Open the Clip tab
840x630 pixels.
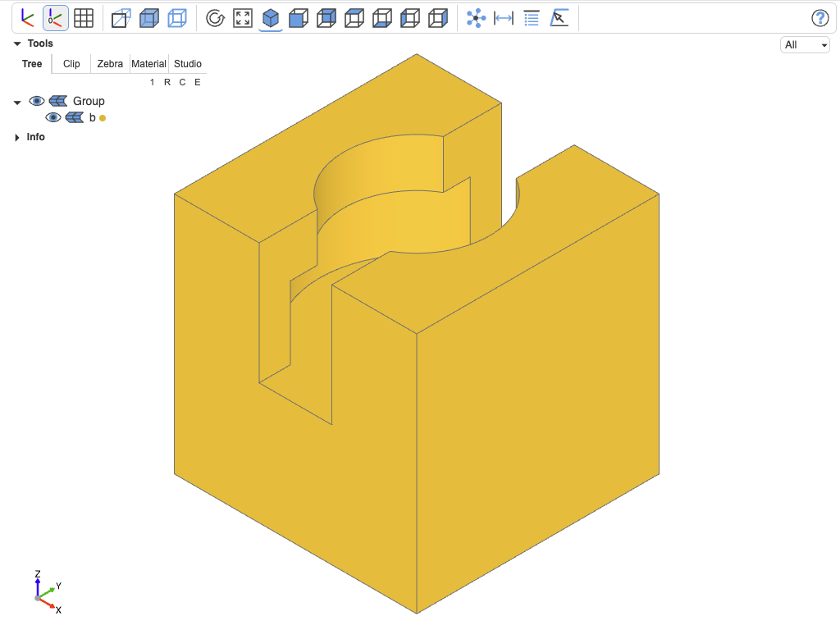click(x=71, y=64)
